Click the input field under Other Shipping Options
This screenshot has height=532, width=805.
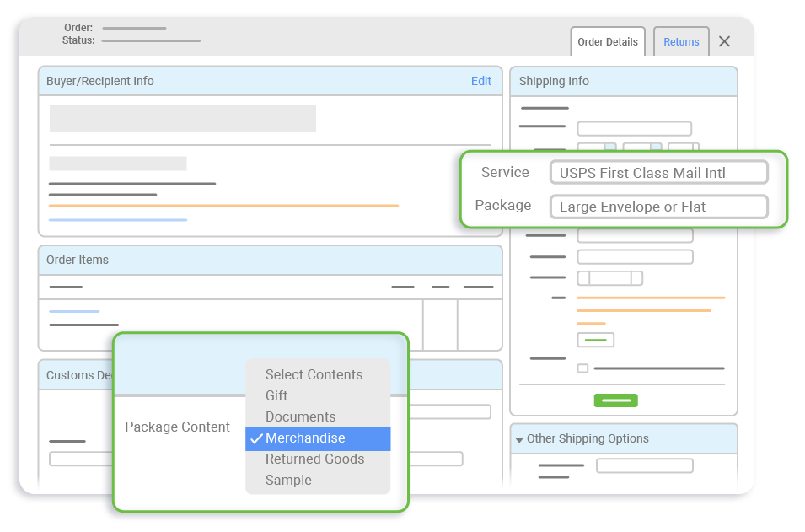coord(644,465)
